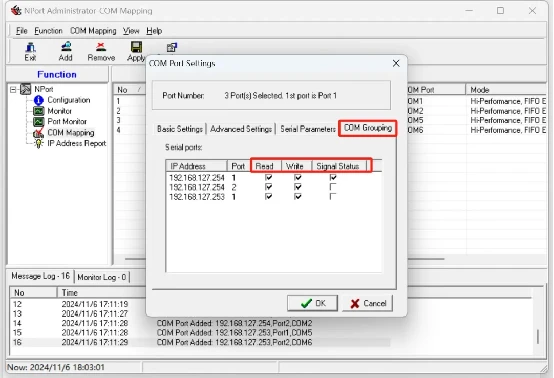Uncheck Signal Status for 192.168.127.254 port 1

coord(333,177)
